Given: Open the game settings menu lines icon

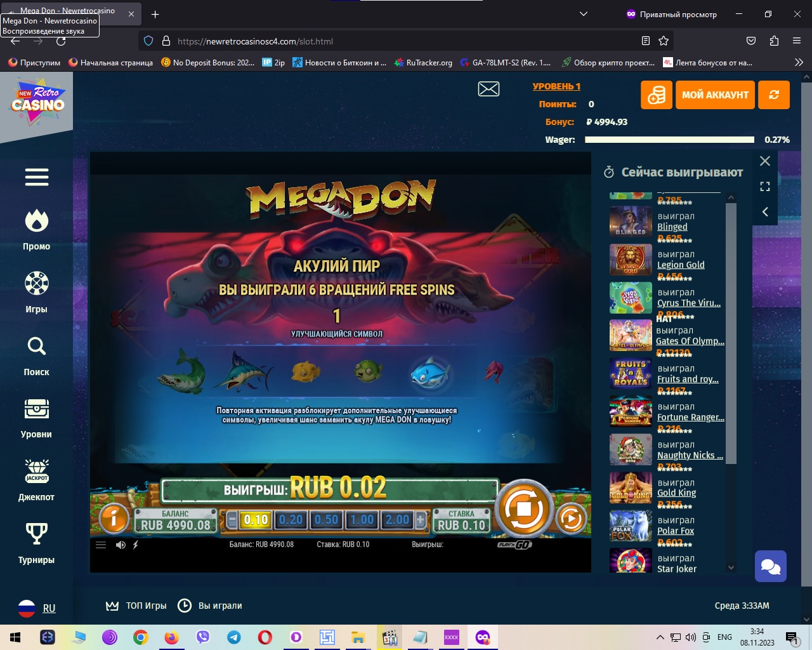Looking at the screenshot, I should coord(101,545).
